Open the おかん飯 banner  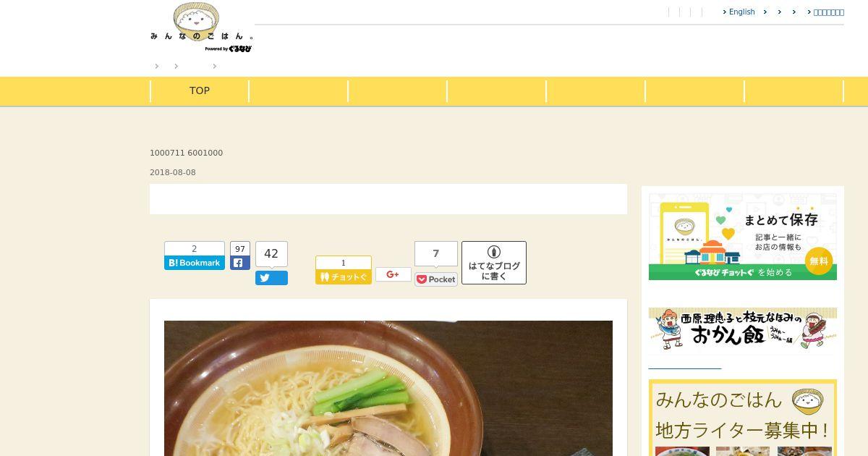click(x=743, y=329)
